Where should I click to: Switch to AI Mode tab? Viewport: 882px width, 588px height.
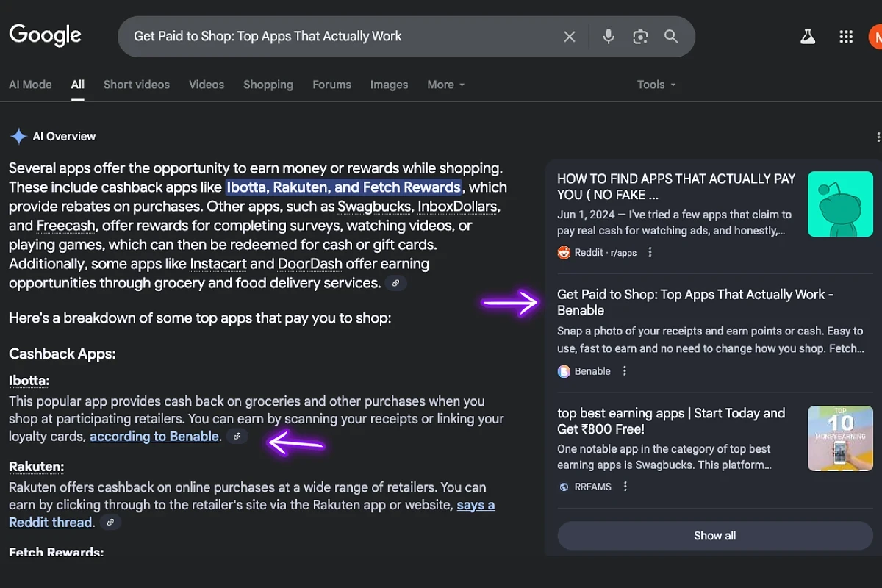tap(30, 85)
